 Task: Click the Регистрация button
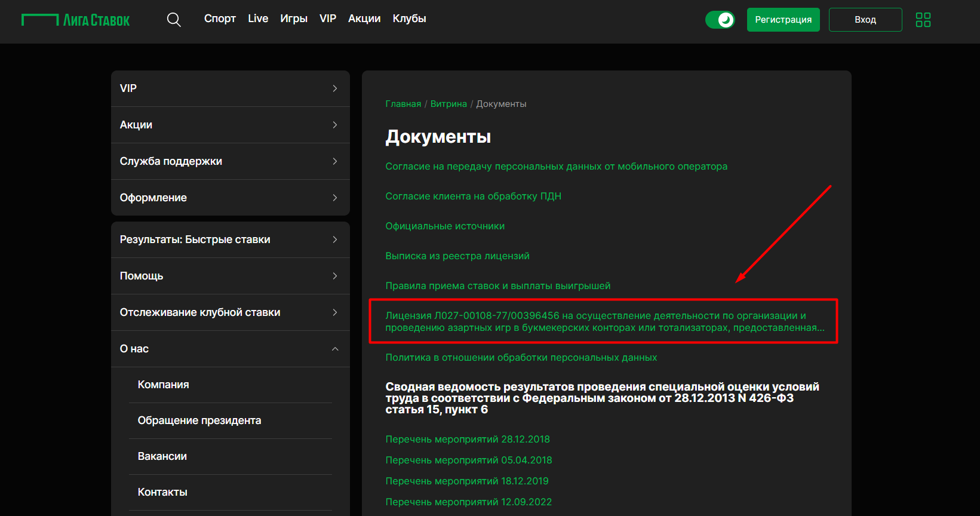783,20
